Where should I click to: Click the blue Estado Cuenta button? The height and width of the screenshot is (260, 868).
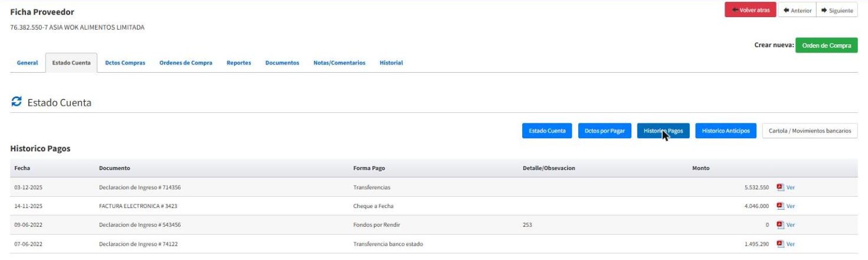(547, 131)
